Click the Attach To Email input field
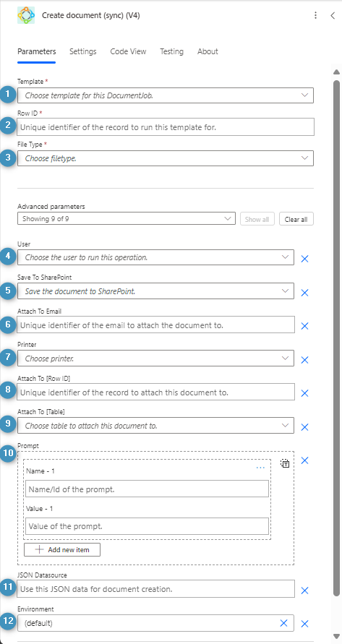 pyautogui.click(x=155, y=325)
